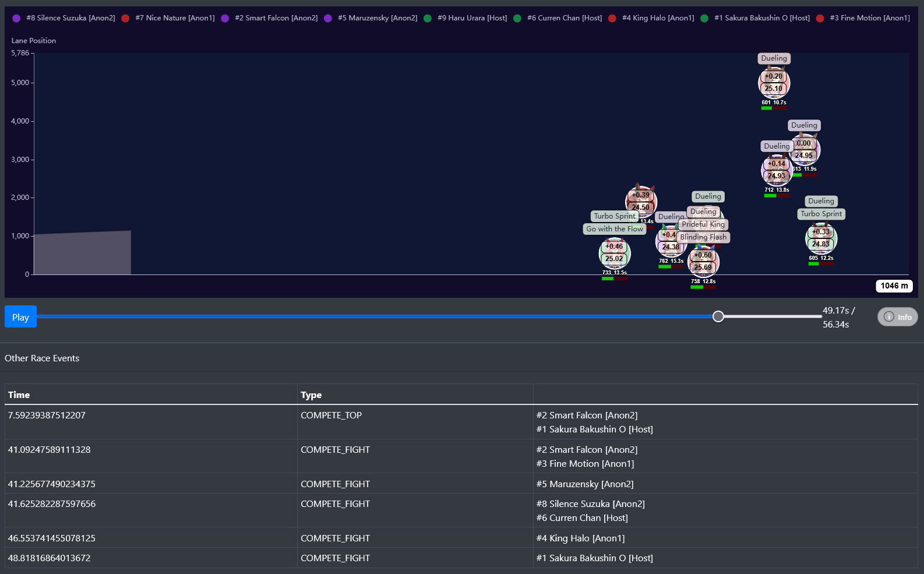
Task: Click the race timeline slider handle
Action: (718, 316)
